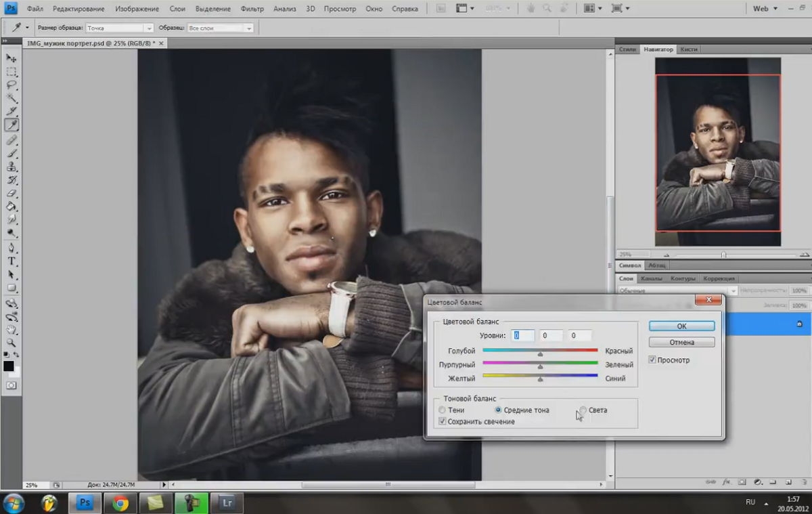The image size is (812, 514).
Task: Open Lightroom from the taskbar
Action: [x=226, y=503]
